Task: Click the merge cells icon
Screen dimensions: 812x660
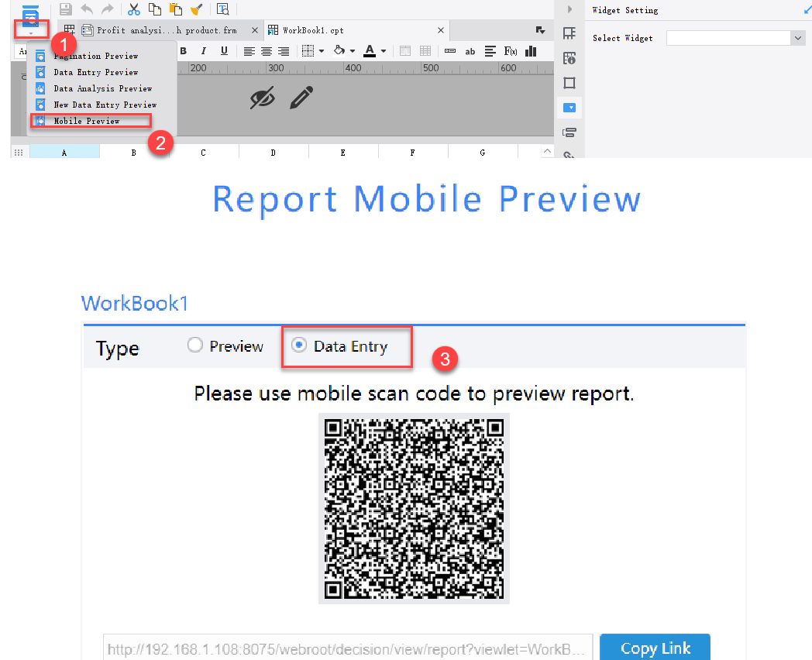Action: pos(405,50)
